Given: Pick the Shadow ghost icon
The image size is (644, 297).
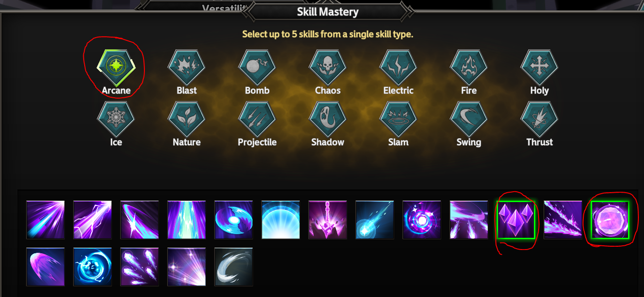Looking at the screenshot, I should click(327, 118).
